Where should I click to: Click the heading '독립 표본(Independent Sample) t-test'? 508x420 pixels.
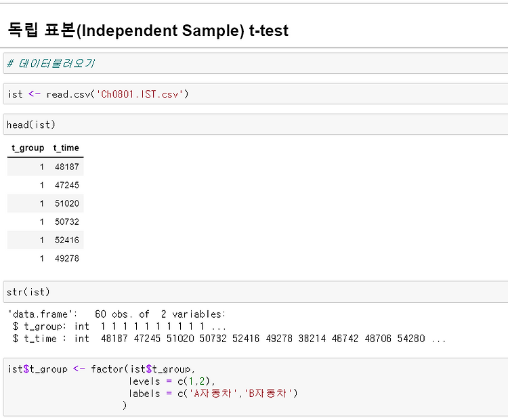(x=148, y=30)
